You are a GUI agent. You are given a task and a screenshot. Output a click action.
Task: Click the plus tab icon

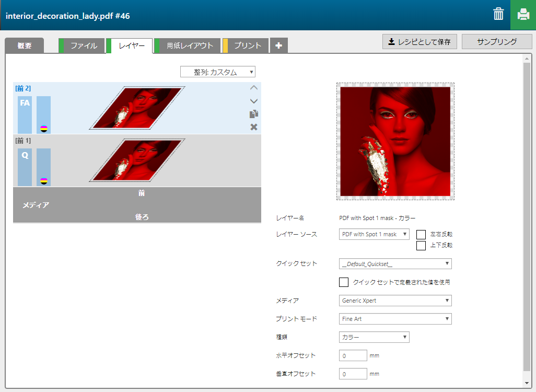(x=278, y=46)
